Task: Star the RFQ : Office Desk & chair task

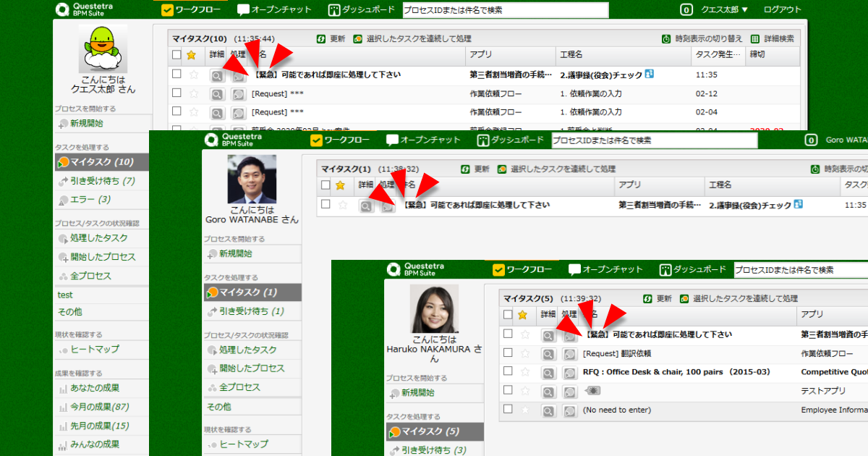Action: pos(525,372)
